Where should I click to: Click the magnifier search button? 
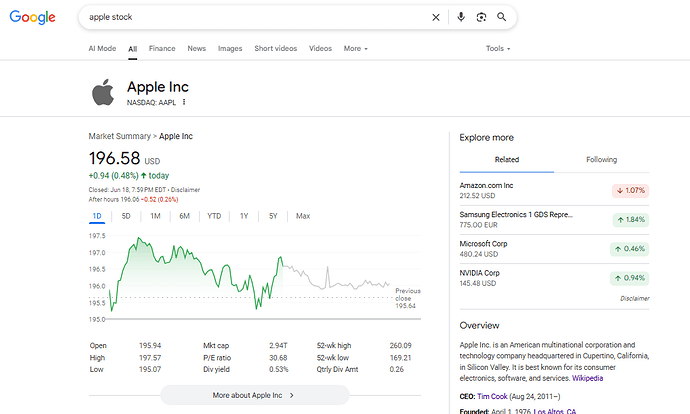(x=501, y=17)
